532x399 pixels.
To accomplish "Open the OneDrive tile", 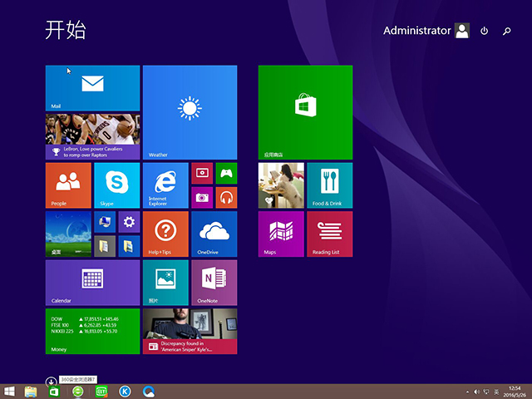I will [x=214, y=234].
